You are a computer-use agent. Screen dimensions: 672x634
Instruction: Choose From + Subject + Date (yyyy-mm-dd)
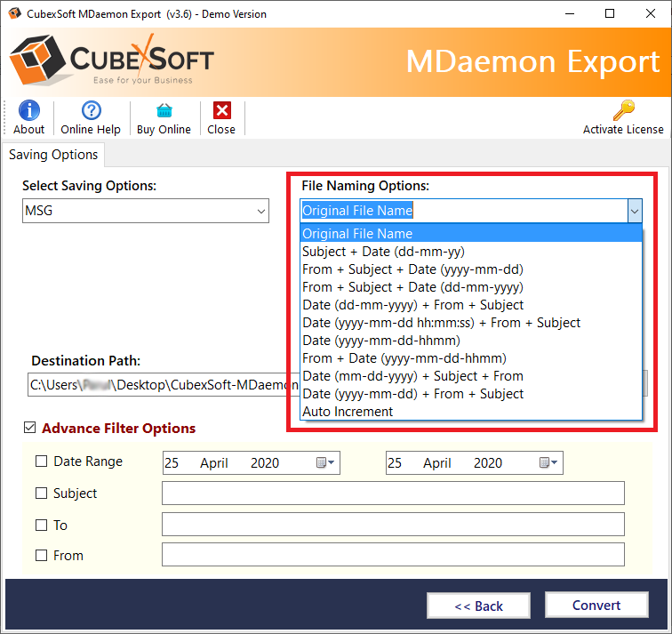pos(471,269)
